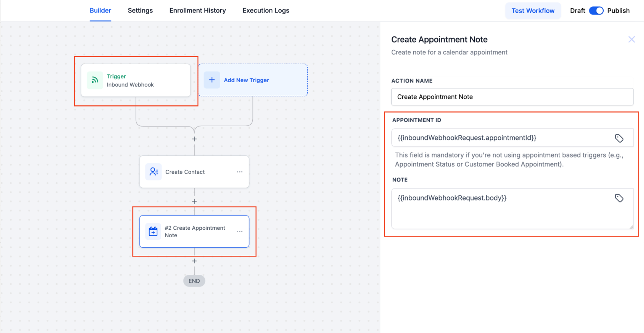
Task: Click the plus icon above Create Contact
Action: [194, 139]
